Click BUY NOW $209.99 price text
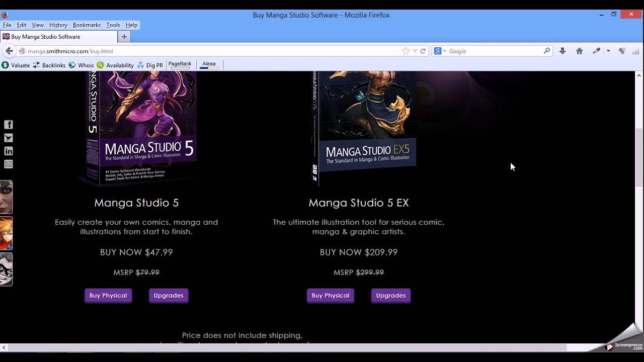 click(x=359, y=252)
